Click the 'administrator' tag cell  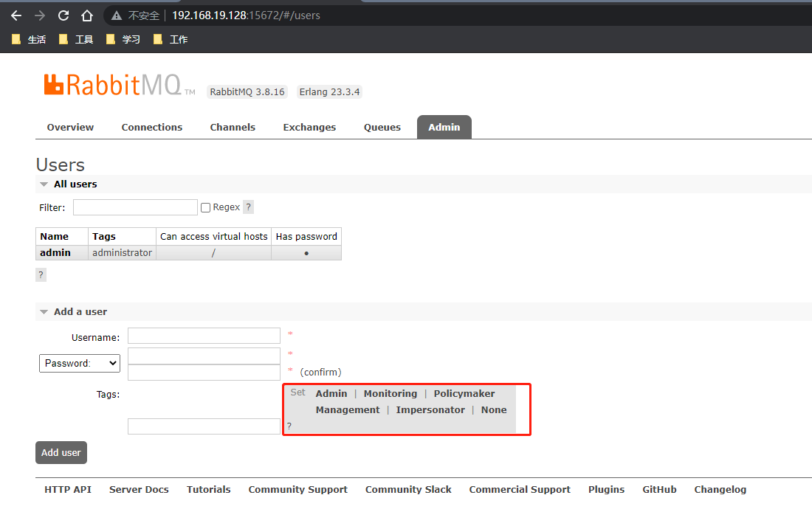click(x=123, y=252)
